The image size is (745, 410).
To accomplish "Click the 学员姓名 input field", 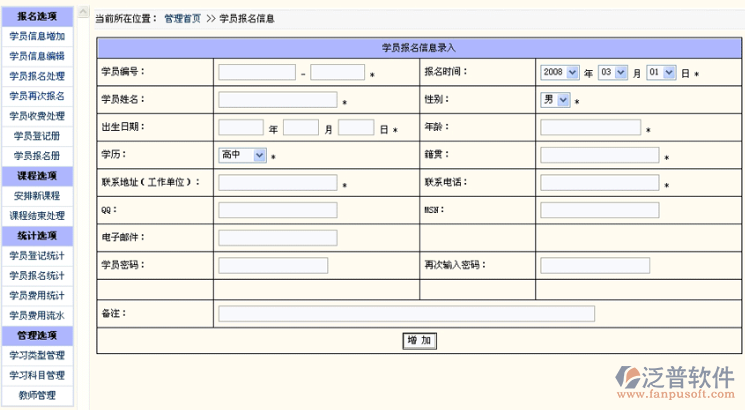I will point(277,100).
